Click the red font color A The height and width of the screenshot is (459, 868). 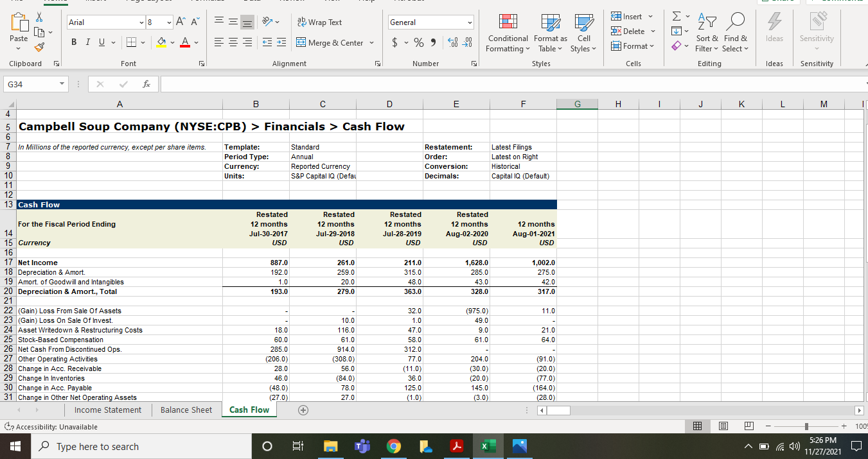186,43
